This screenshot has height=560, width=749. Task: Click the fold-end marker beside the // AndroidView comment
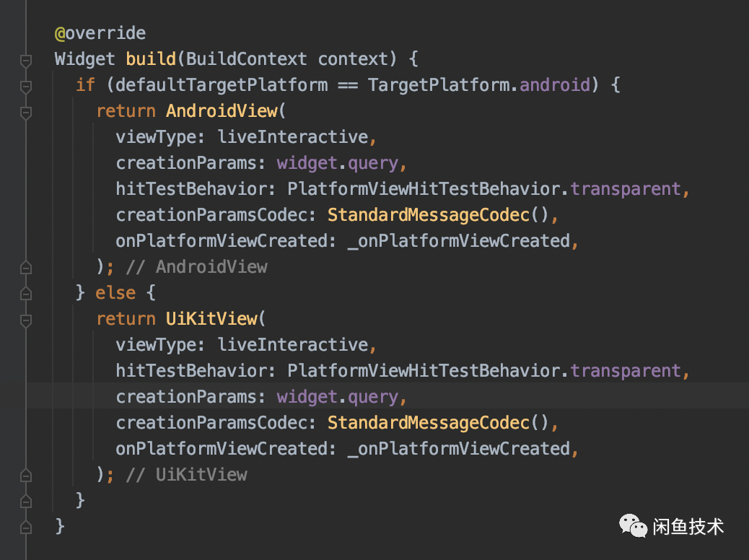26,268
